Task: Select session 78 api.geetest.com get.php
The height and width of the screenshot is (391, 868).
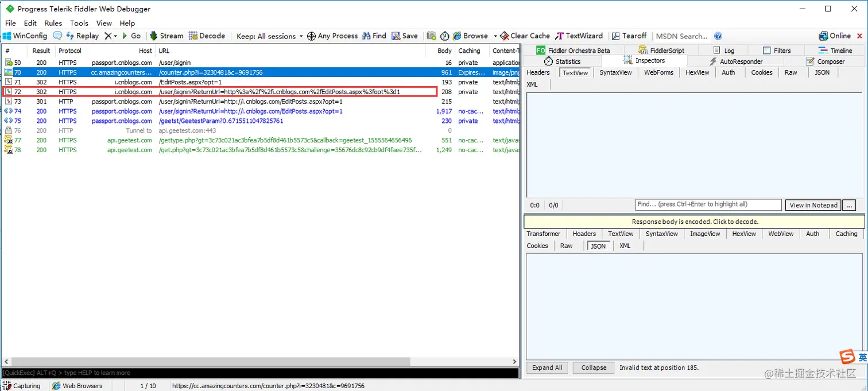Action: coord(260,150)
